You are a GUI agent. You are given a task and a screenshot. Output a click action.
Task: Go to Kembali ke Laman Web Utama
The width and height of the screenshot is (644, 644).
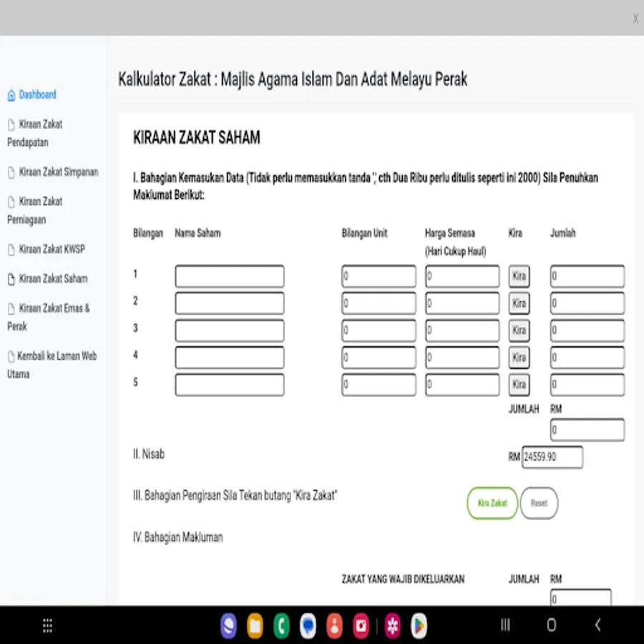click(52, 365)
